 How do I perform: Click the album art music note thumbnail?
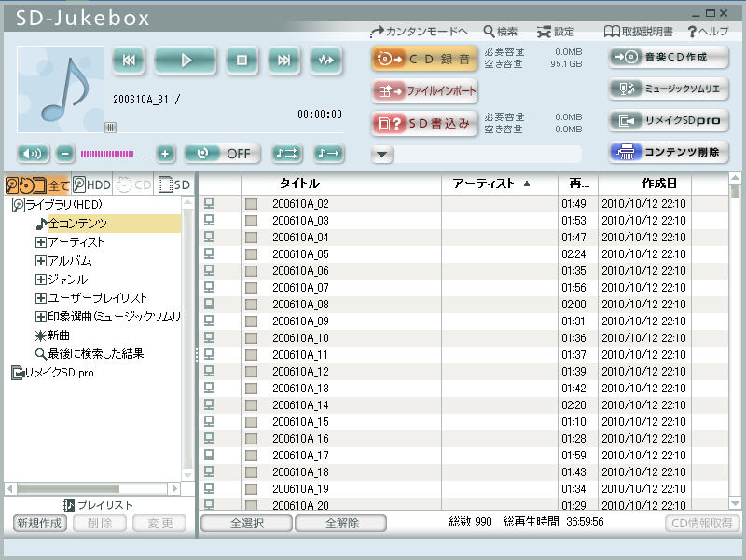[61, 89]
